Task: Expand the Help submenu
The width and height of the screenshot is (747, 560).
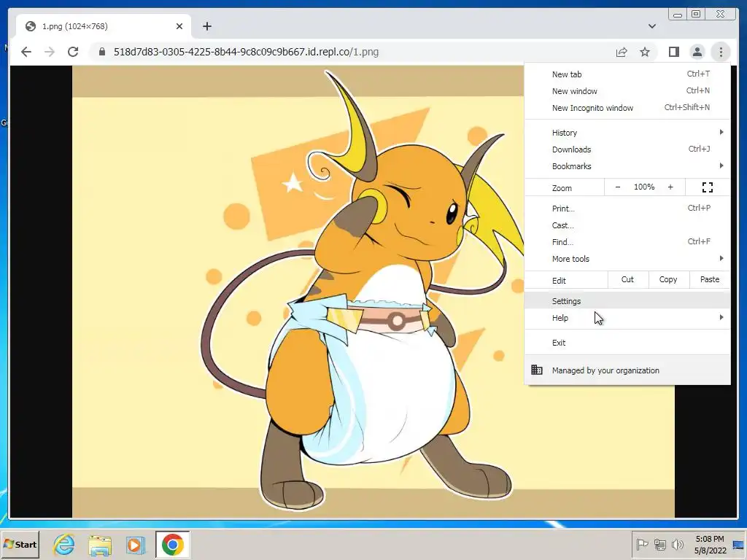Action: coord(627,318)
